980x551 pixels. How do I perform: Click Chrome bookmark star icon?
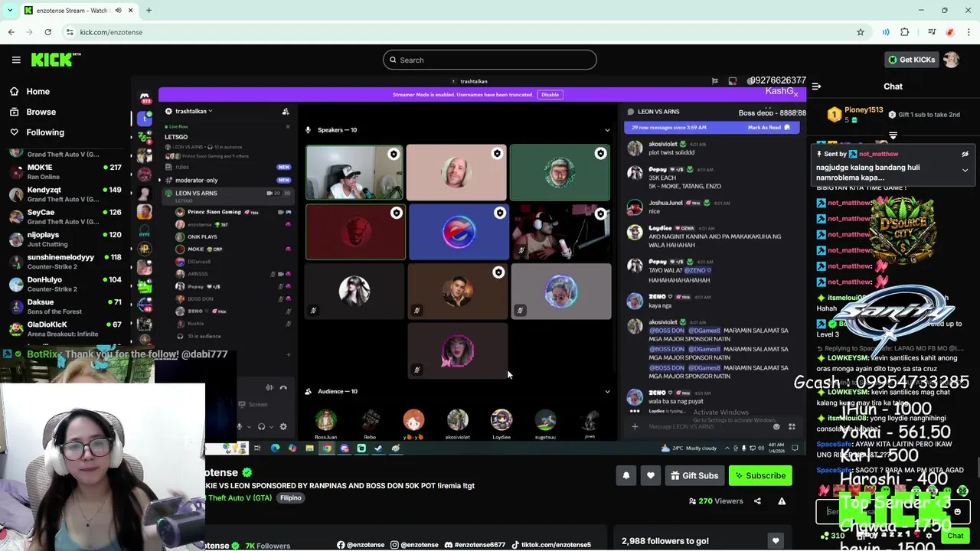click(861, 32)
